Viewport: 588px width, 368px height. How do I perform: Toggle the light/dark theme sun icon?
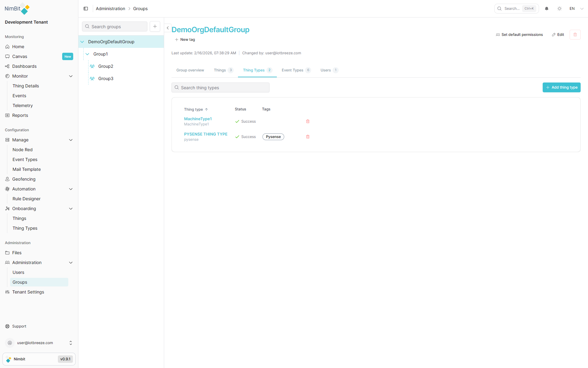pyautogui.click(x=560, y=9)
